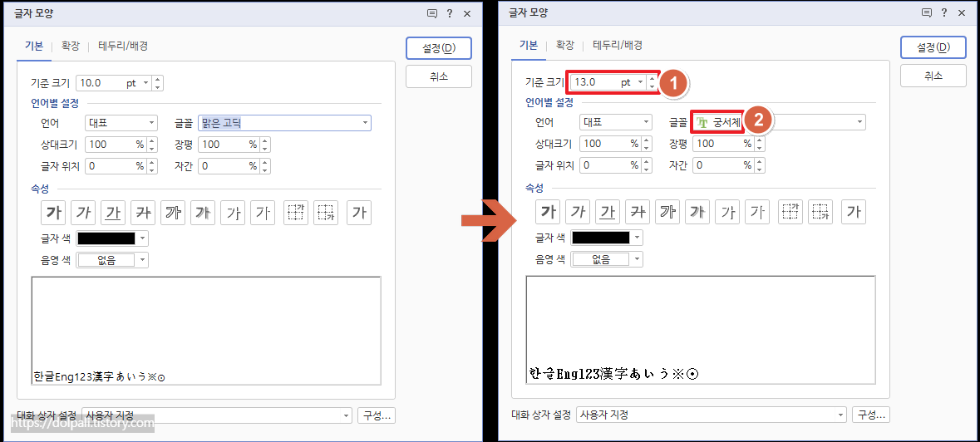Click 자간 field in left dialog
This screenshot has width=980, height=442.
tap(228, 166)
